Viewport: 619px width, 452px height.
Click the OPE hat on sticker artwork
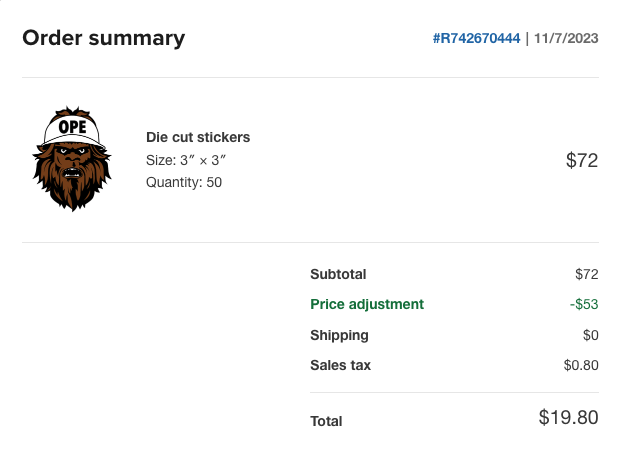click(74, 127)
